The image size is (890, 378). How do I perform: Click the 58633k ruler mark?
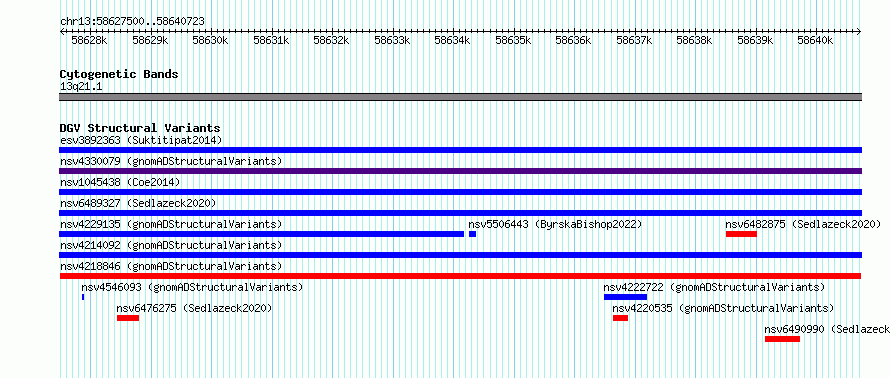[x=392, y=40]
